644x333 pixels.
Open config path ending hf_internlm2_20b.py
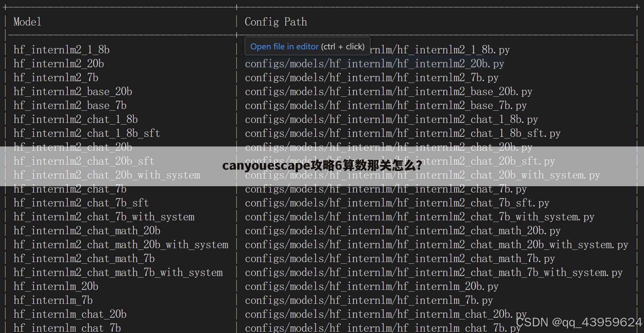pyautogui.click(x=375, y=64)
